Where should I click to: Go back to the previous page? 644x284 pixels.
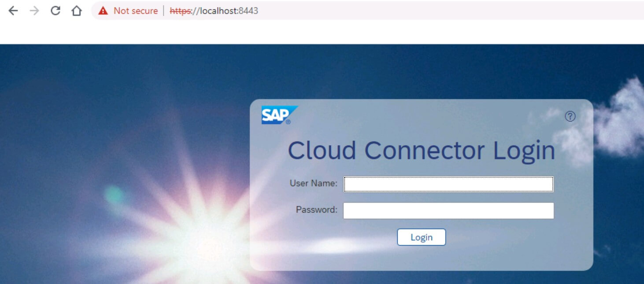pyautogui.click(x=13, y=11)
